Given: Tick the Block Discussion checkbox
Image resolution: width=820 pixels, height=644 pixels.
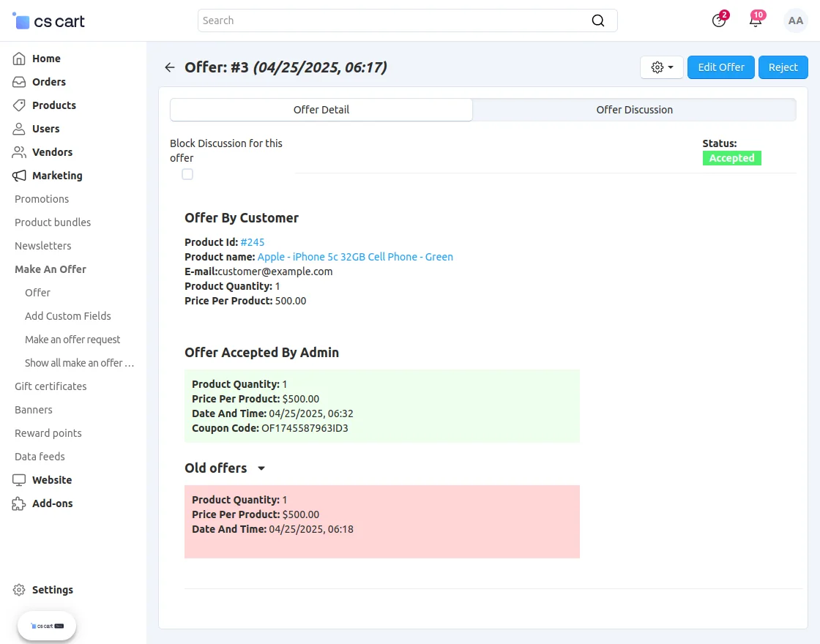Looking at the screenshot, I should coord(187,174).
